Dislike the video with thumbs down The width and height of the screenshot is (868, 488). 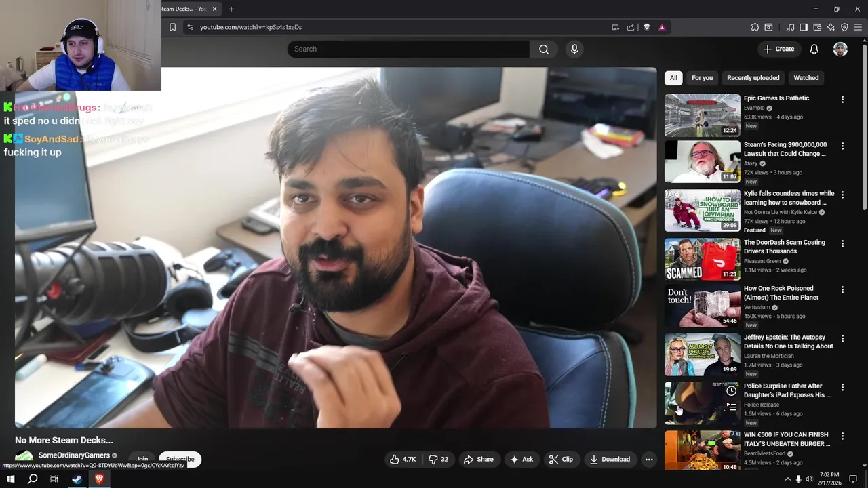click(x=438, y=459)
